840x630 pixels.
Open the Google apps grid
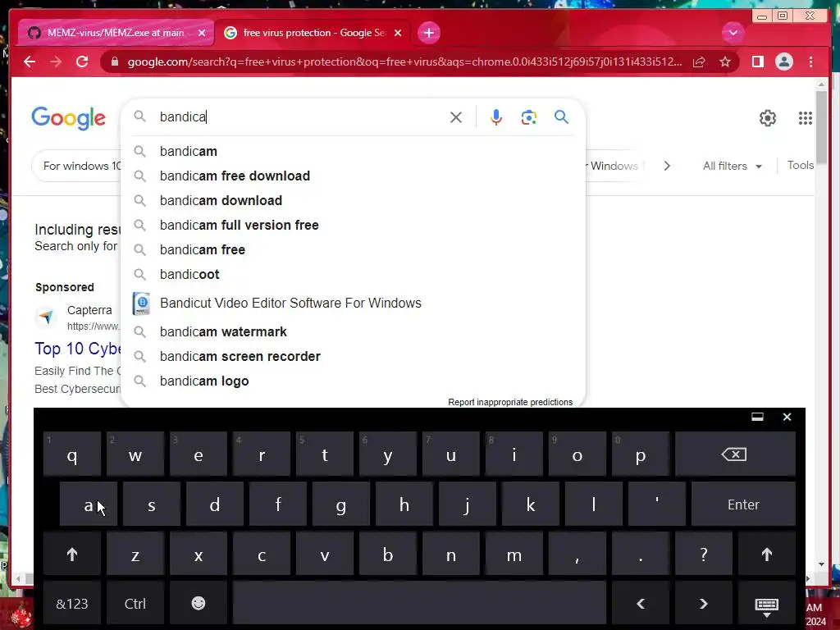[x=806, y=118]
